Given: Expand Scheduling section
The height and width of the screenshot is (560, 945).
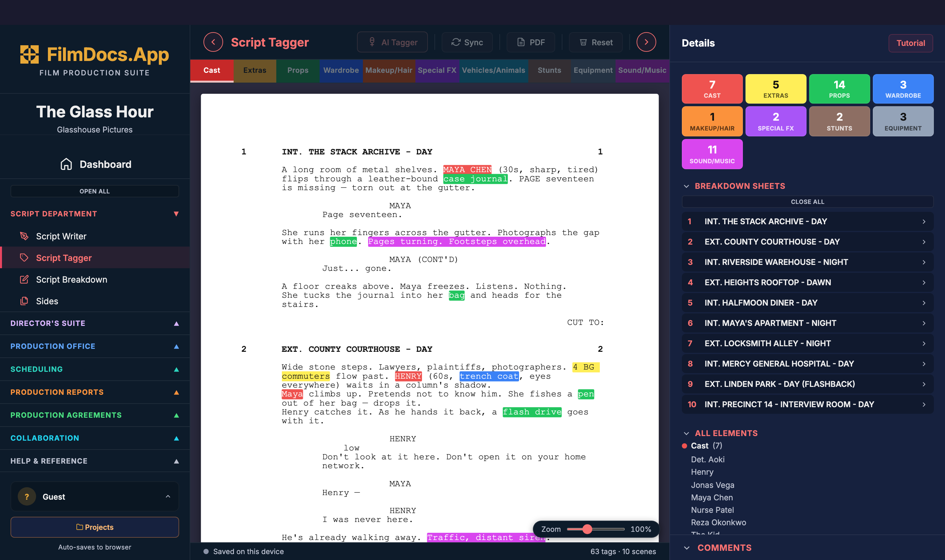Looking at the screenshot, I should [95, 370].
